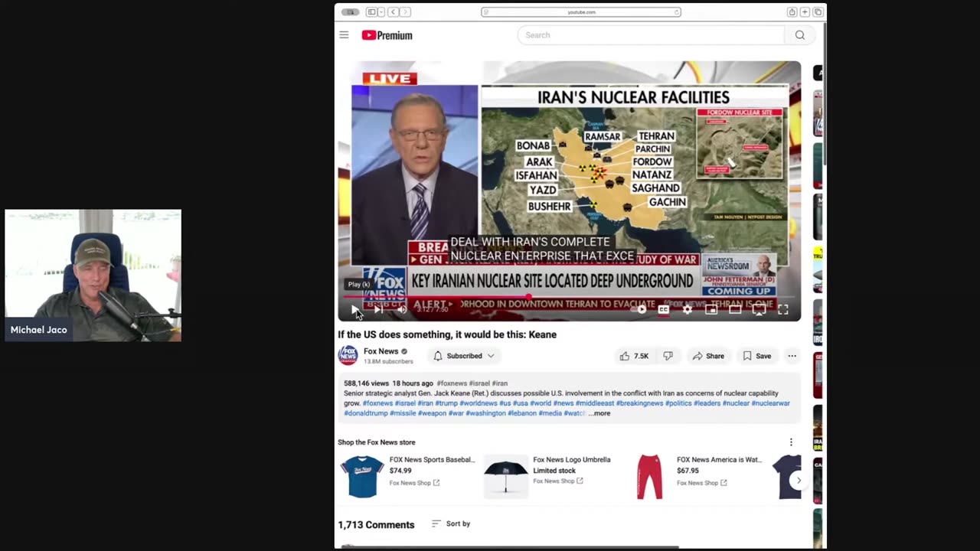
Task: Focus the youtube.com address bar
Action: pos(581,12)
